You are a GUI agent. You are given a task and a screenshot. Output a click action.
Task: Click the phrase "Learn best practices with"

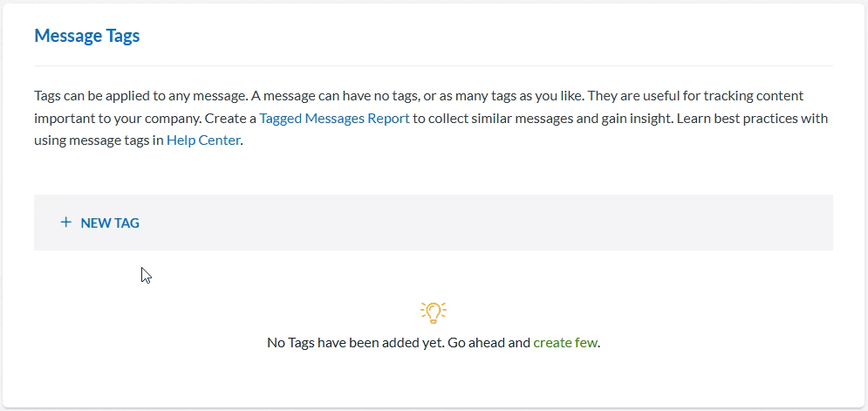pos(748,118)
